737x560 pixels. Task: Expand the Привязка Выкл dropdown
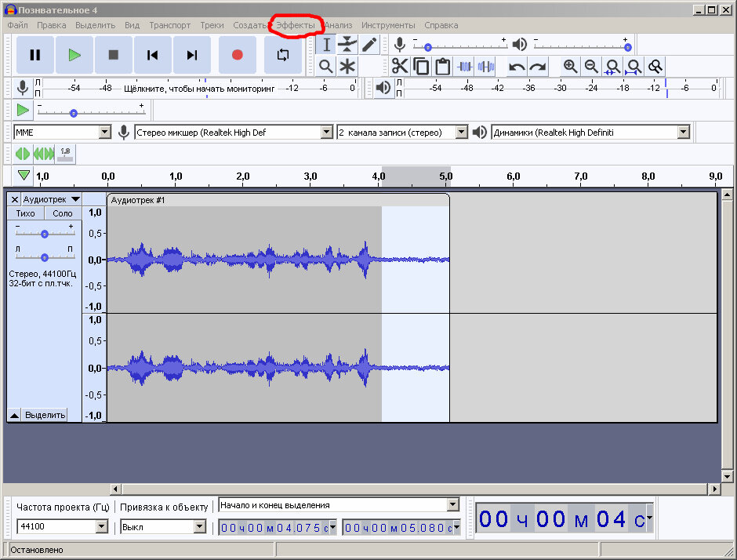[200, 526]
